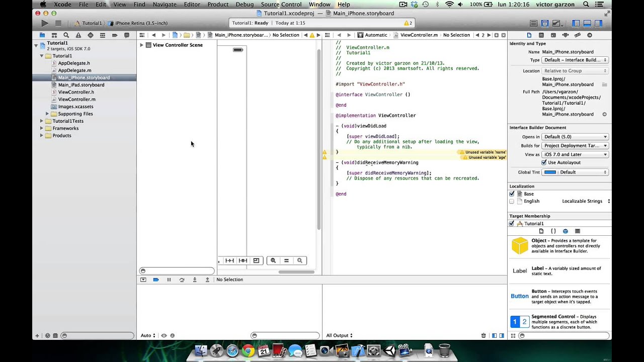The height and width of the screenshot is (362, 644).
Task: Open the Opens in Default (5.0) dropdown
Action: point(575,137)
